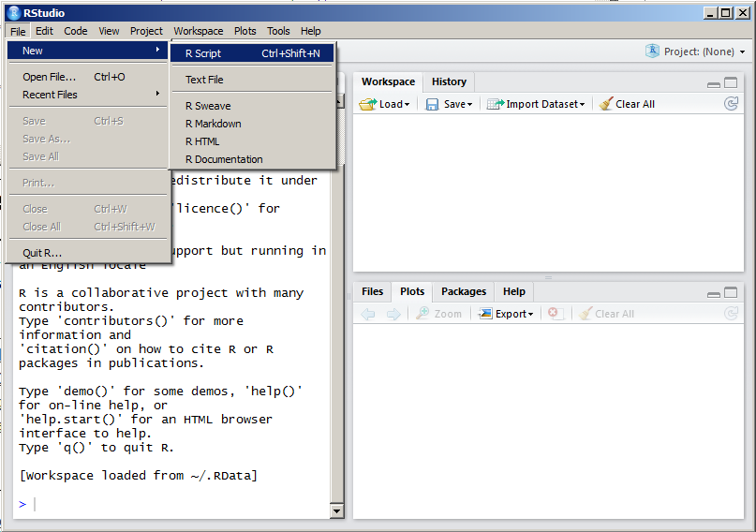This screenshot has width=756, height=532.
Task: Click the broom icon for Clear All in Workspace
Action: pos(606,104)
